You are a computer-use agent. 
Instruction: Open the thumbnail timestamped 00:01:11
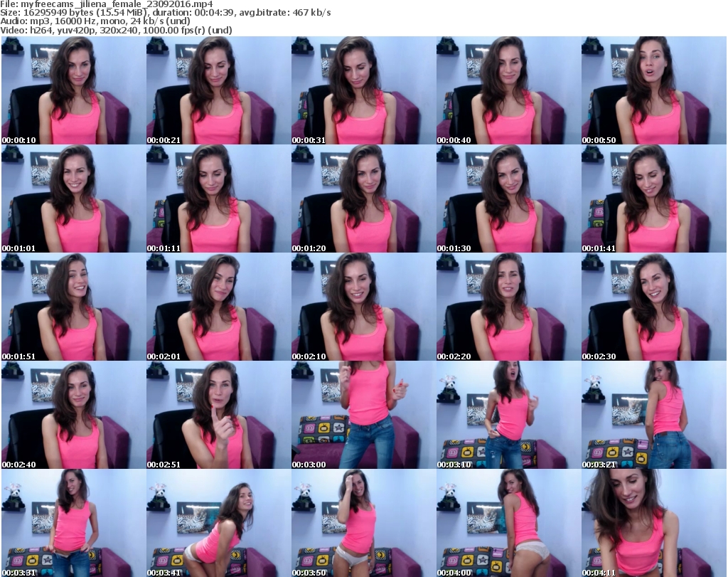[219, 198]
